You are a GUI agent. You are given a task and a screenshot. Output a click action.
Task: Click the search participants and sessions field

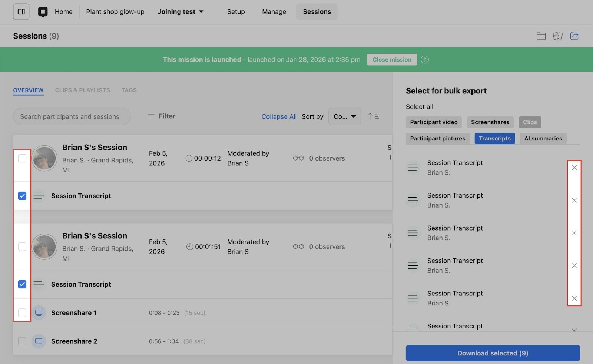pos(72,116)
